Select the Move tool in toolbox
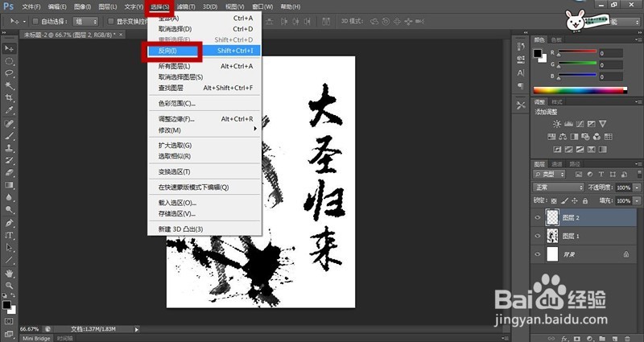Viewport: 644px width, 342px height. coord(9,48)
